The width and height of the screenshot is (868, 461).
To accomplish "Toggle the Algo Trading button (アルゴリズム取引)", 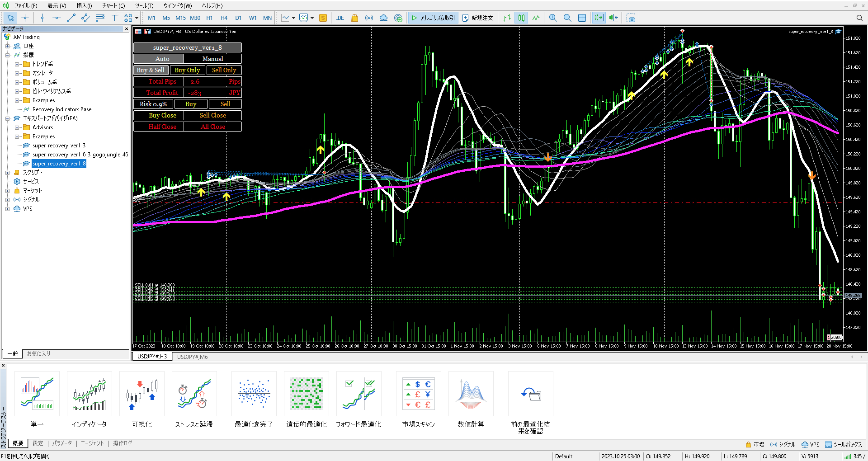I will pyautogui.click(x=433, y=18).
